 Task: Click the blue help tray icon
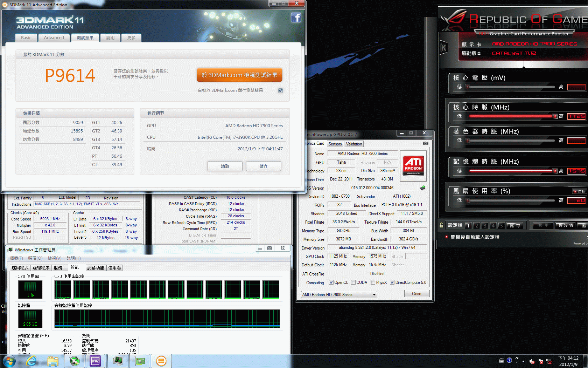pyautogui.click(x=509, y=360)
